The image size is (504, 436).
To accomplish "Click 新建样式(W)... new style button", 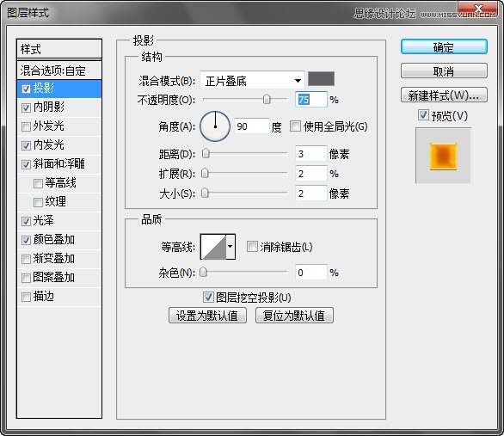I will click(x=444, y=95).
